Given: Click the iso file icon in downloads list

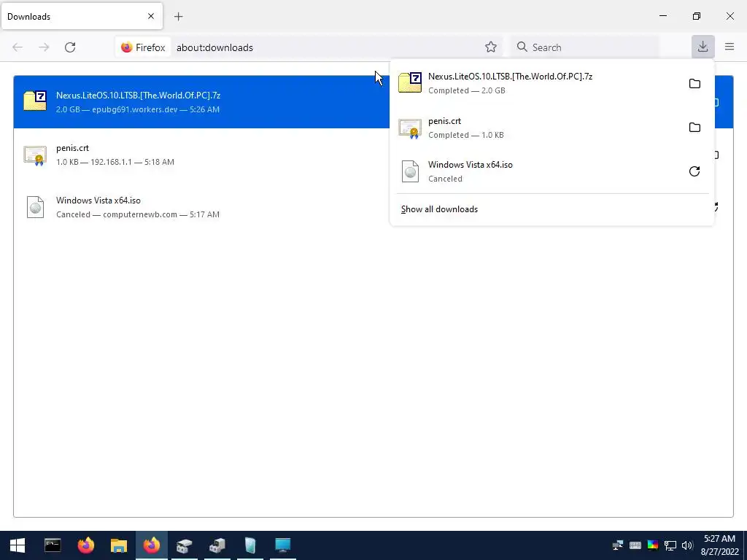Looking at the screenshot, I should [x=35, y=207].
